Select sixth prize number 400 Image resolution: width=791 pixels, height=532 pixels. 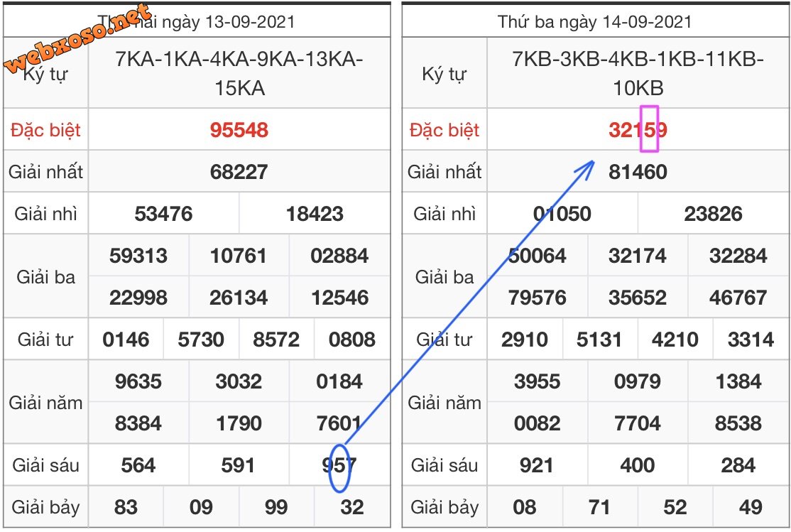(x=638, y=466)
